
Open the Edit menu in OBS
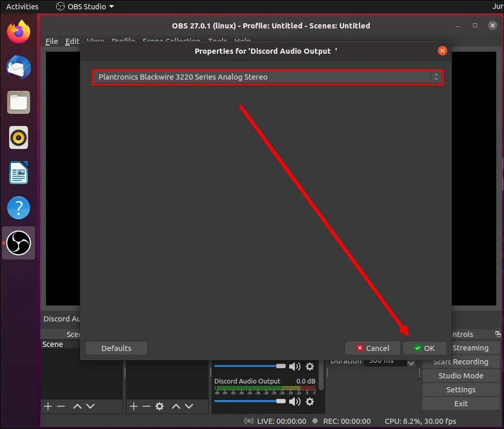[x=72, y=41]
